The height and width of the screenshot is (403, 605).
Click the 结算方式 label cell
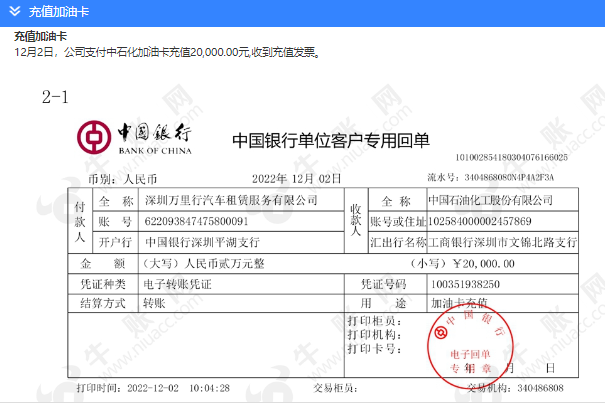tap(103, 303)
